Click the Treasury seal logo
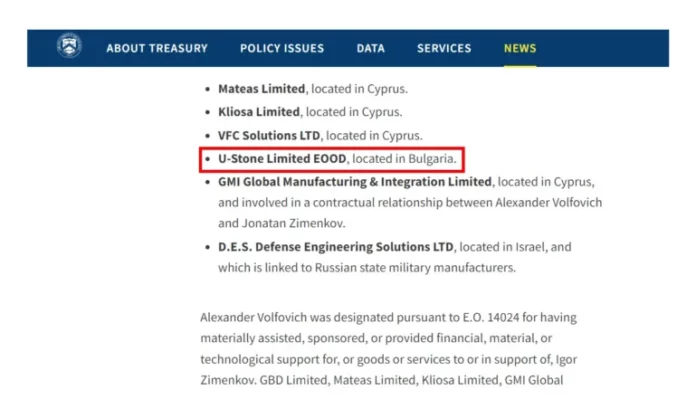696x418 pixels. click(69, 47)
